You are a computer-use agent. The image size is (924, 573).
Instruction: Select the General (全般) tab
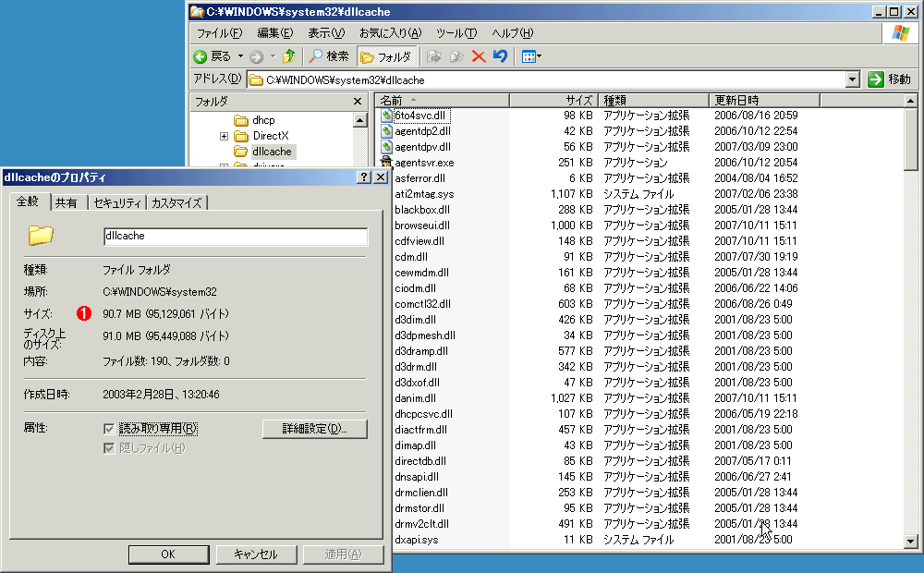pyautogui.click(x=28, y=201)
